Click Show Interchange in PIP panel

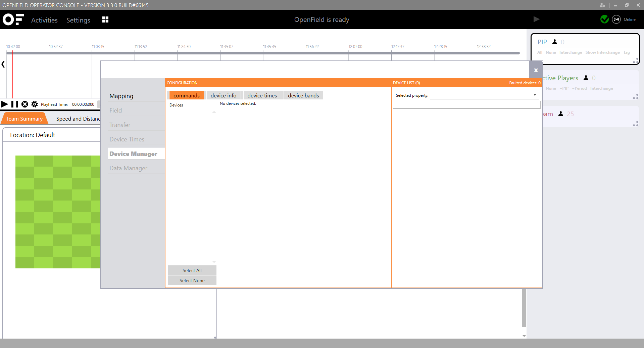point(602,52)
